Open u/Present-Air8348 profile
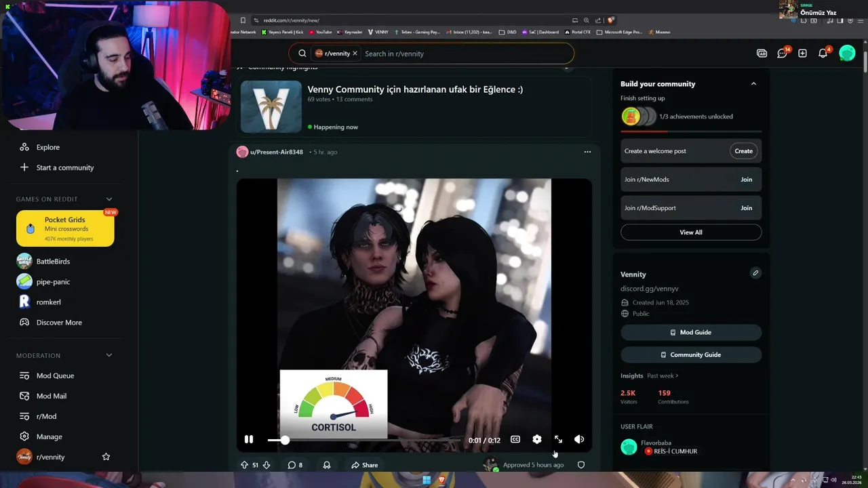The width and height of the screenshot is (868, 488). click(x=277, y=152)
